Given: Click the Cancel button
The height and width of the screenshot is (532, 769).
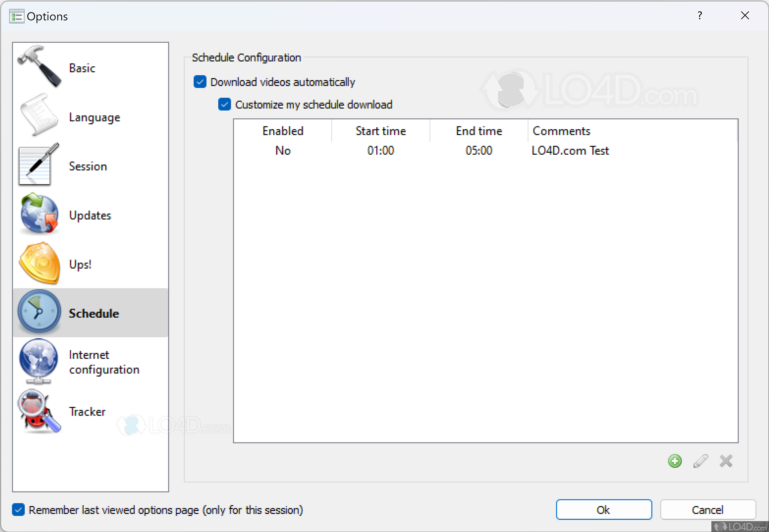Looking at the screenshot, I should pyautogui.click(x=707, y=510).
